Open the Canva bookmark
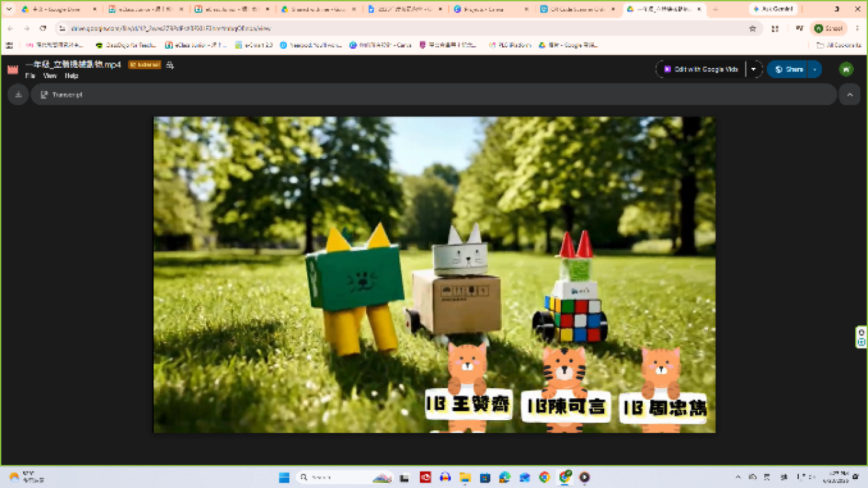868x488 pixels. pyautogui.click(x=380, y=45)
